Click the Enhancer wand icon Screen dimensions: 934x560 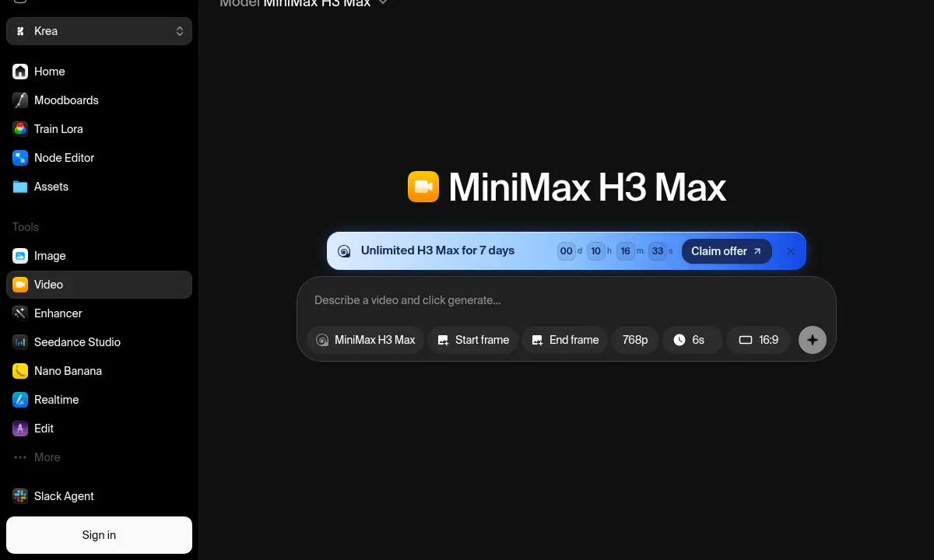click(20, 313)
